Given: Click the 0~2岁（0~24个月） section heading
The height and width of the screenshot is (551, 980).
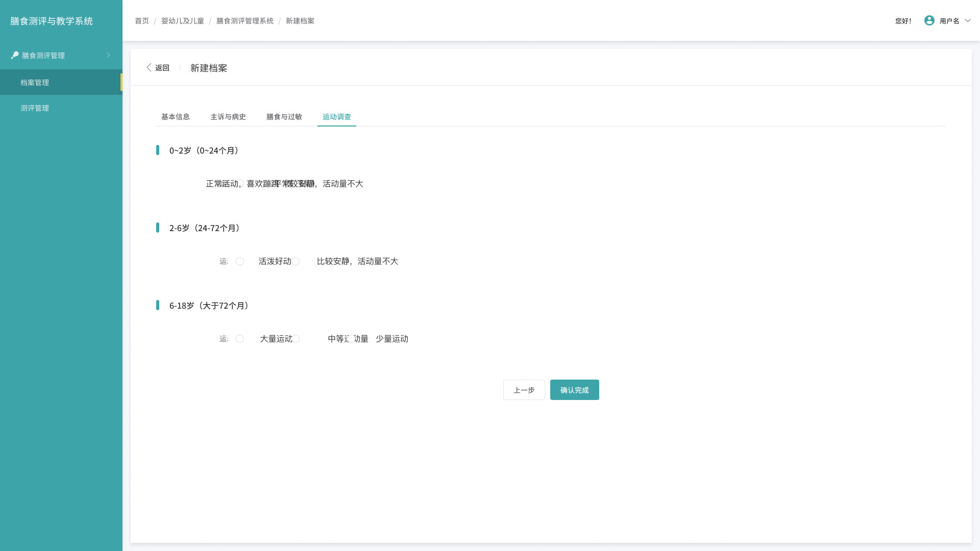Looking at the screenshot, I should click(x=205, y=151).
